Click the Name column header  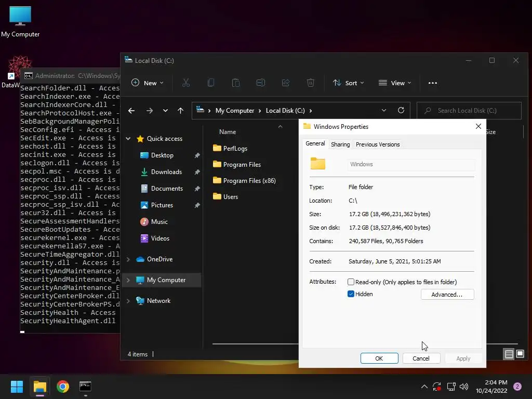[x=228, y=131]
